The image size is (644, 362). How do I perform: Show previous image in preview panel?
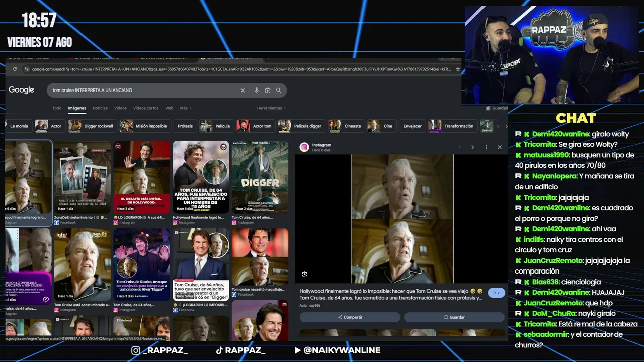coord(459,147)
